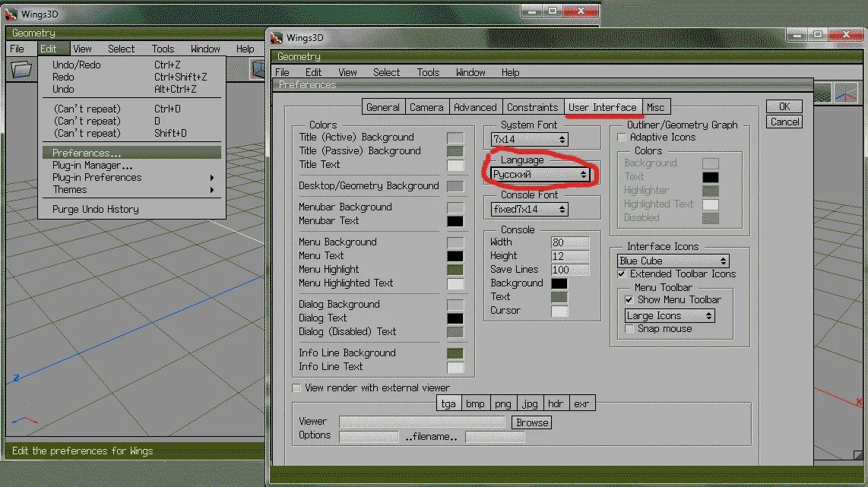Select the User Interface tab
The image size is (868, 487).
pyautogui.click(x=602, y=107)
